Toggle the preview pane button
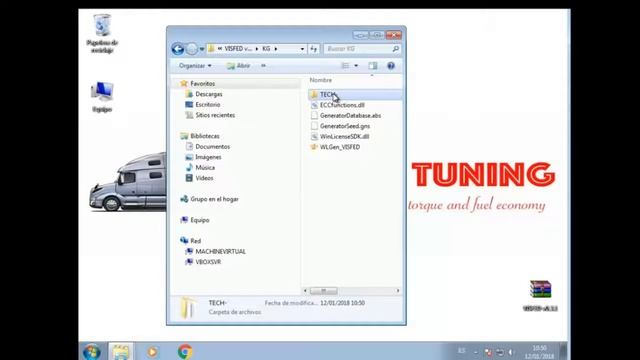Screen dimensions: 640x360 click(373, 66)
